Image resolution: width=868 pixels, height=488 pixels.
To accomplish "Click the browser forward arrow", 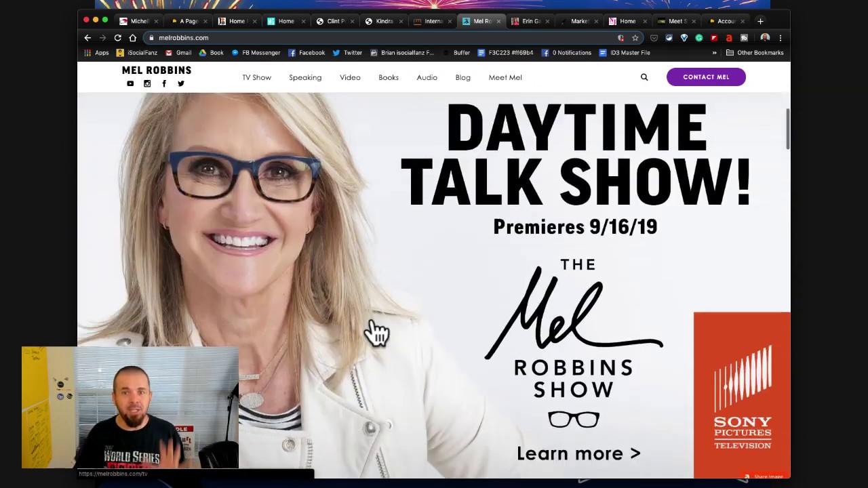I will point(102,38).
